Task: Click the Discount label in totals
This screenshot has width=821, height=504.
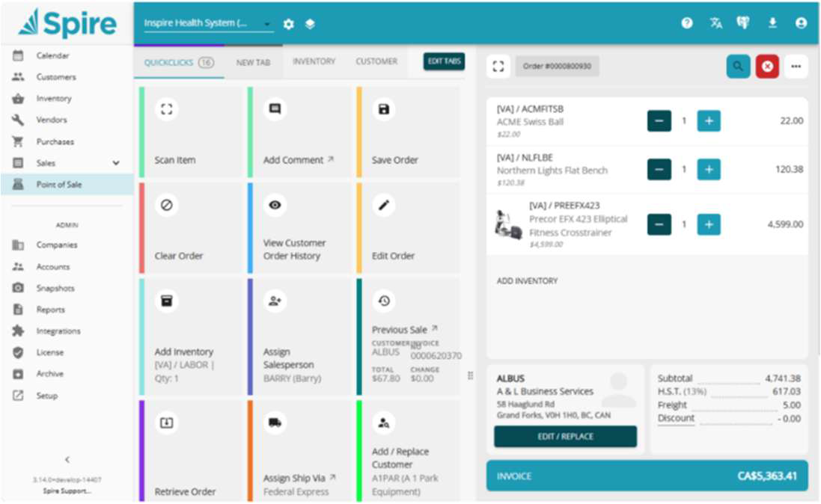Action: click(676, 418)
